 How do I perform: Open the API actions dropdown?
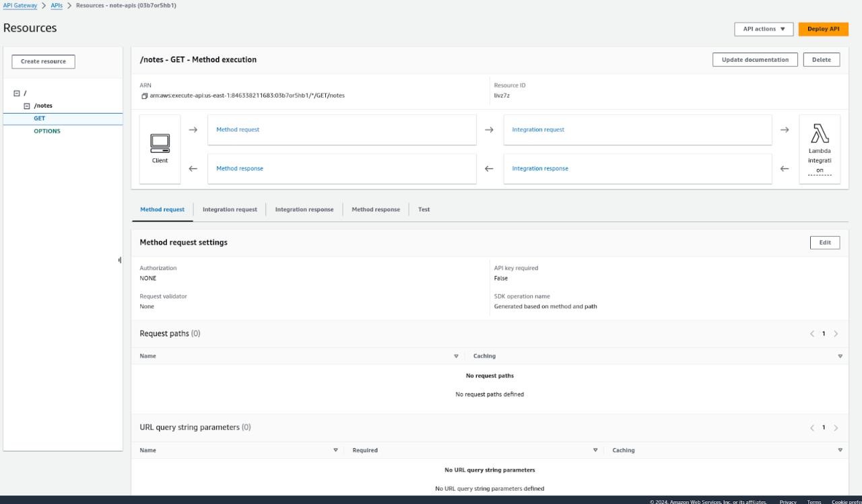[x=764, y=29]
